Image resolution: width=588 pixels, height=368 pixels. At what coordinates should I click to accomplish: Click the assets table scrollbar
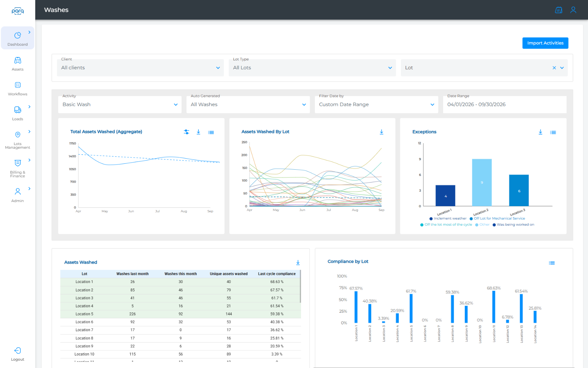click(x=301, y=286)
